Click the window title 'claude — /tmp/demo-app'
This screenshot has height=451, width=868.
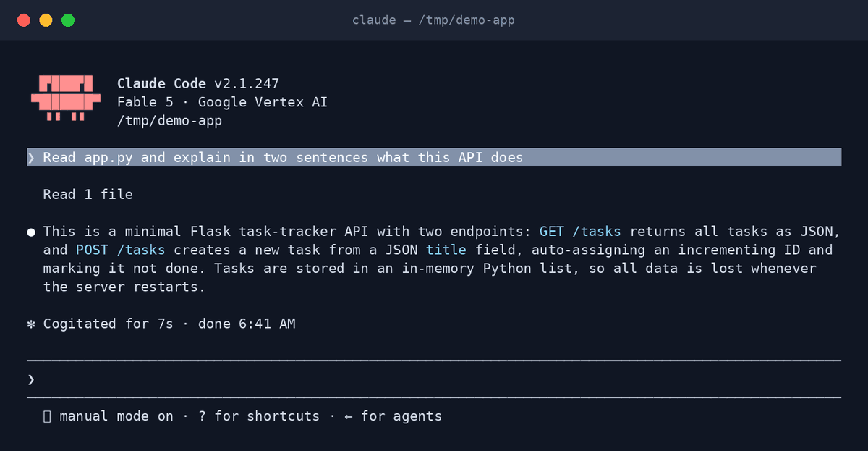point(433,20)
